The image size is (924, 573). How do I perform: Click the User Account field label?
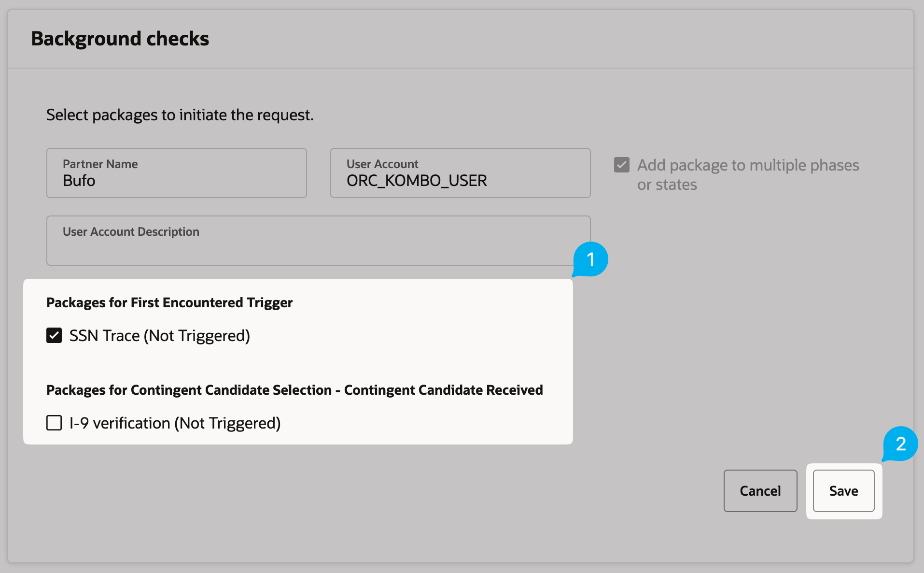382,164
